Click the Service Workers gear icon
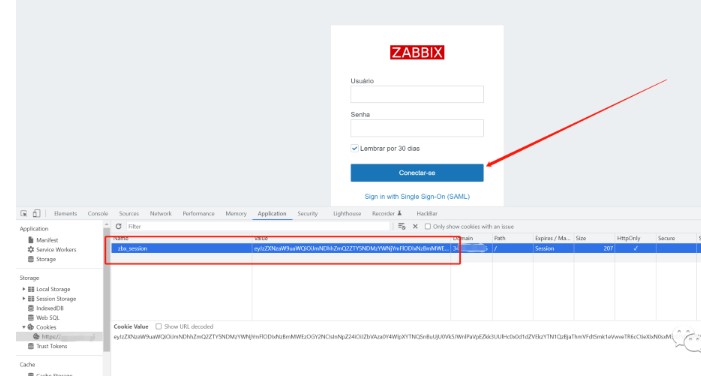Screen dimensions: 701x379 (31, 249)
